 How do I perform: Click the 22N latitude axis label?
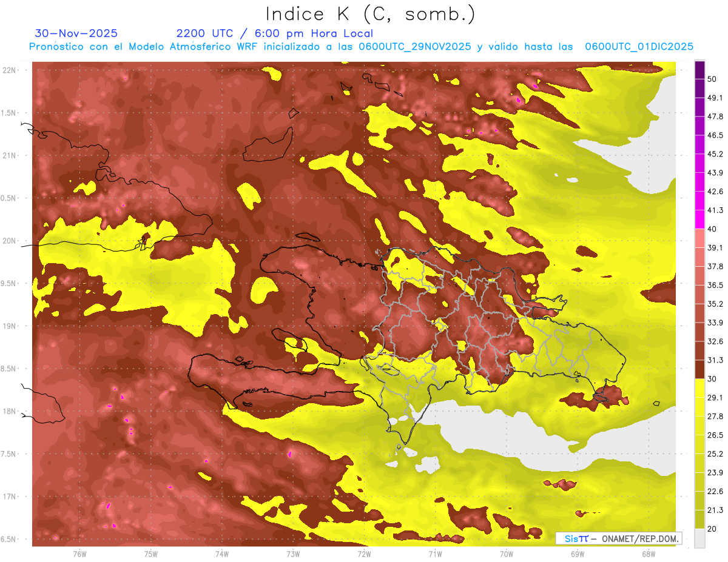coord(9,70)
